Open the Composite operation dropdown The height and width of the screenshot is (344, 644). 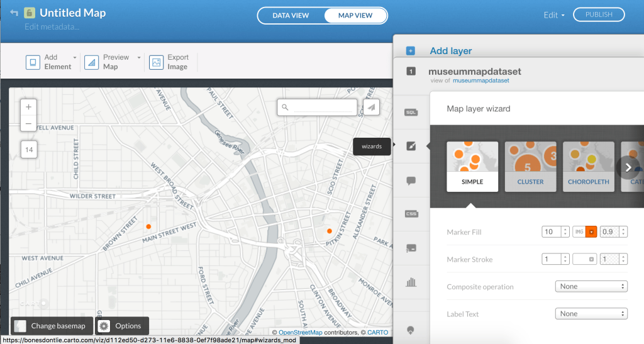591,286
